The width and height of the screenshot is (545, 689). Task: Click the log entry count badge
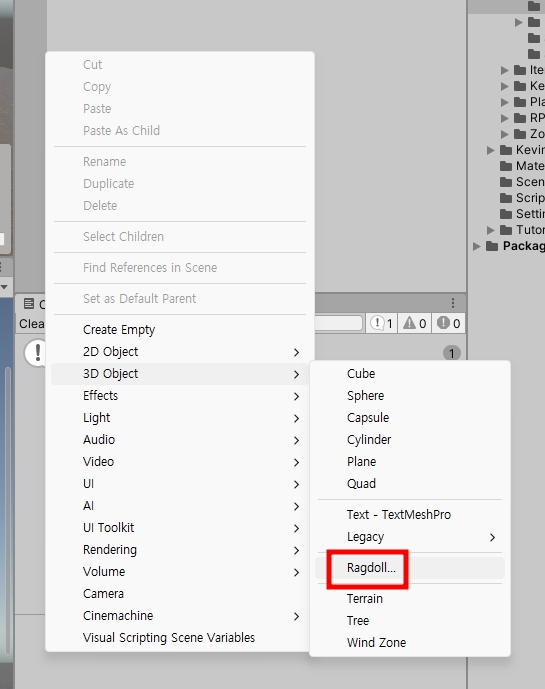[x=451, y=353]
